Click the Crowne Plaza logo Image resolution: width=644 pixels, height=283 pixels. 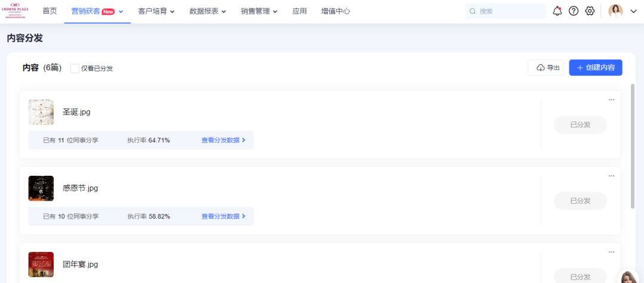pos(16,11)
